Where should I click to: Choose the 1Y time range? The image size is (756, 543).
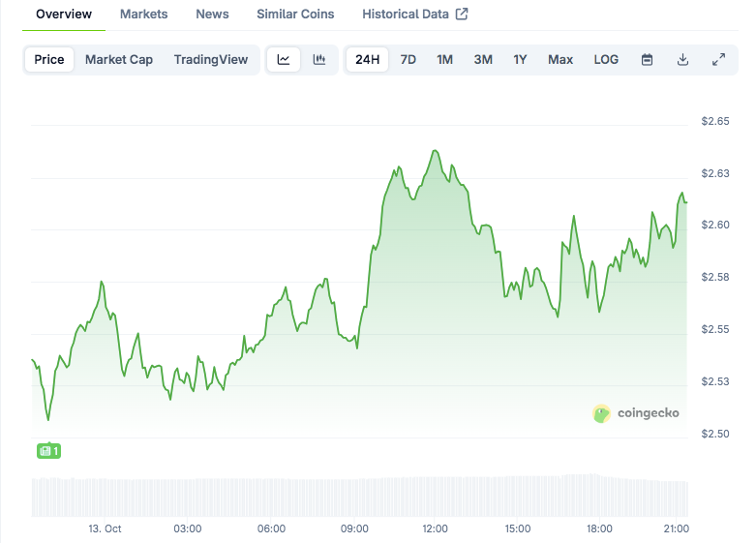click(520, 59)
